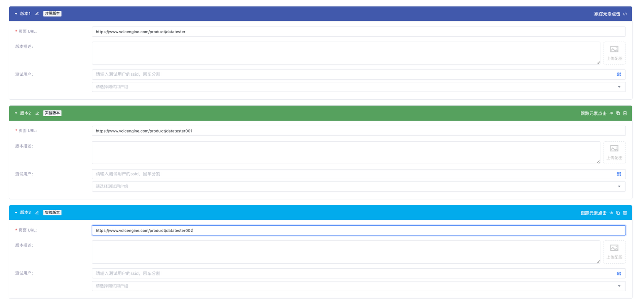Focus the 页面 URL field ending in datatester001
The height and width of the screenshot is (303, 644).
click(359, 131)
